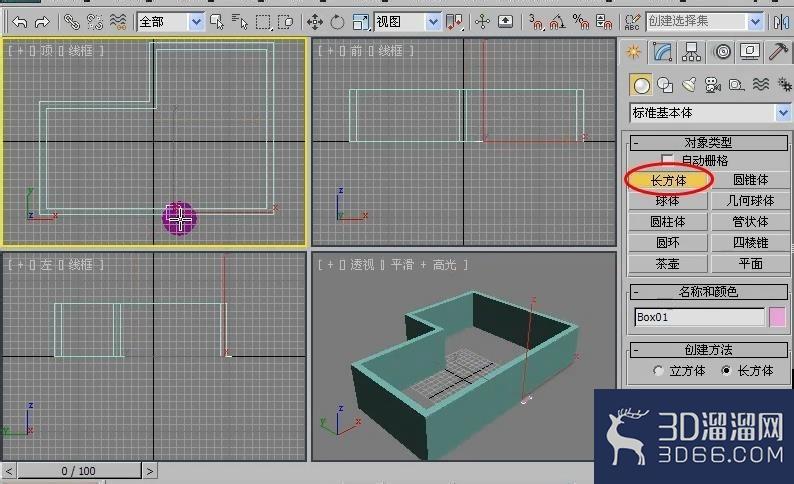Click the 球体 sphere button
This screenshot has height=484, width=794.
[x=667, y=201]
